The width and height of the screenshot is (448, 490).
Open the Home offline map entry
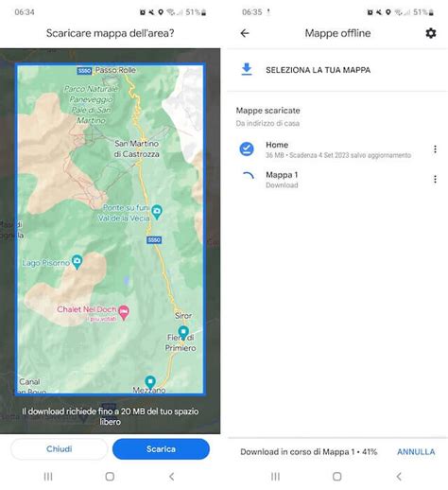tap(337, 149)
